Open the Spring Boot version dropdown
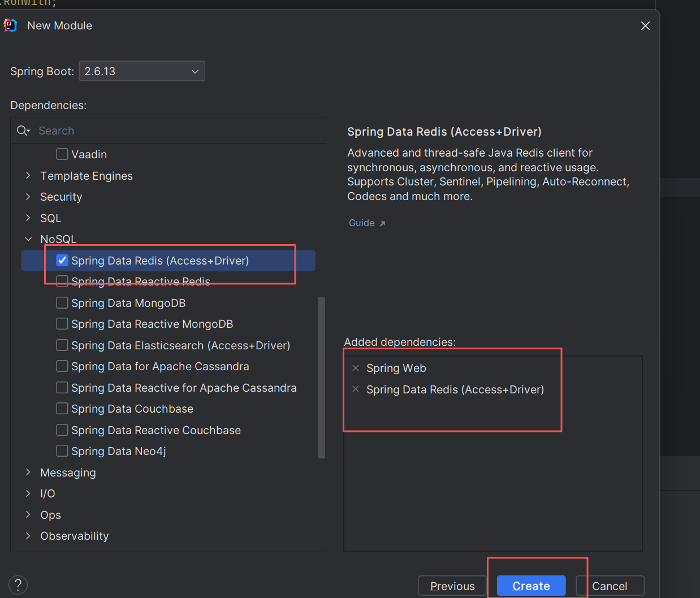This screenshot has height=598, width=700. [x=142, y=71]
